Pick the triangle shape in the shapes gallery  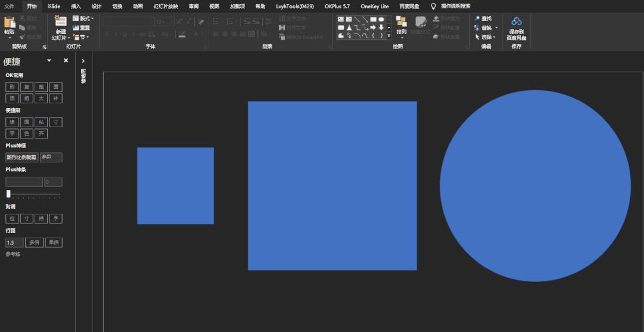click(349, 27)
